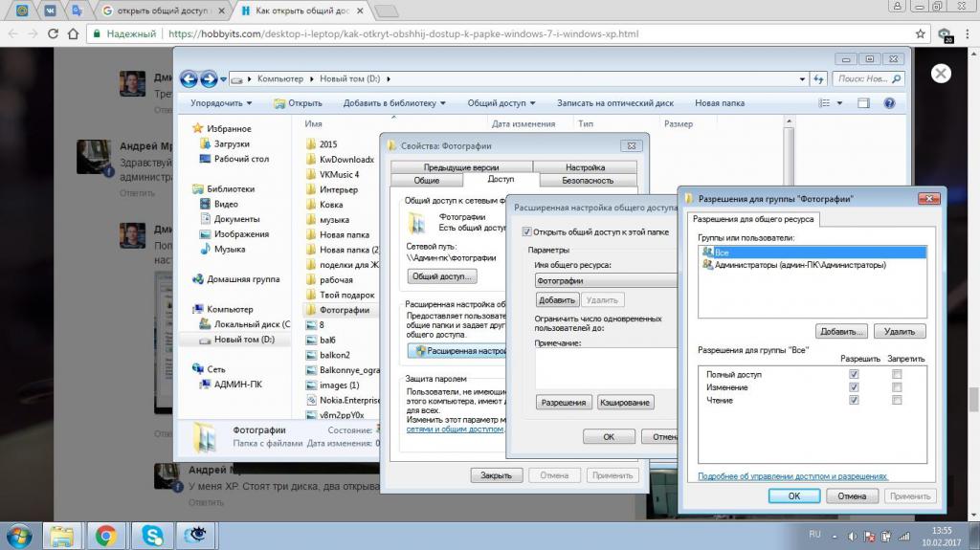Viewport: 980px width, 550px height.
Task: Close the image lightbox with X
Action: click(941, 74)
